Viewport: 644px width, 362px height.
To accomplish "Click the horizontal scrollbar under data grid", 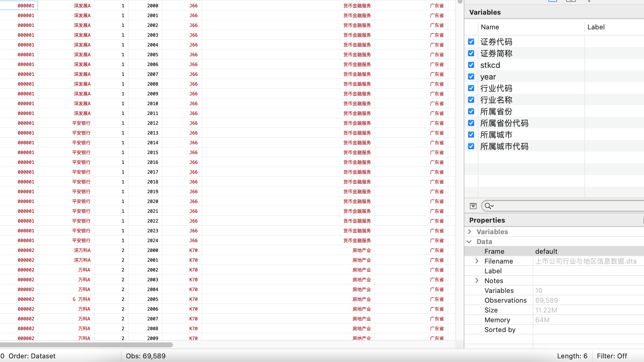I will click(86, 345).
